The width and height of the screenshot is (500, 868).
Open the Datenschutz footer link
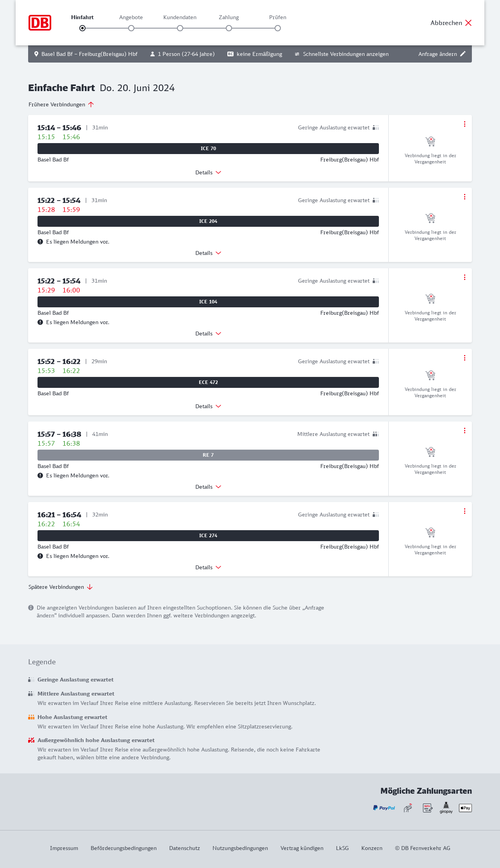pos(184,848)
